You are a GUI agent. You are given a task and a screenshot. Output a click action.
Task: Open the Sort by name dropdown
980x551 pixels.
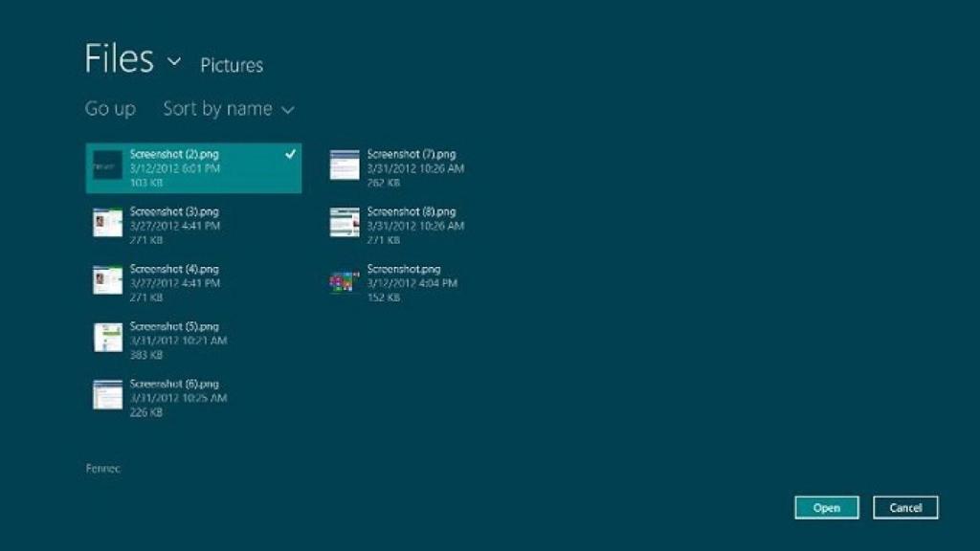point(229,109)
